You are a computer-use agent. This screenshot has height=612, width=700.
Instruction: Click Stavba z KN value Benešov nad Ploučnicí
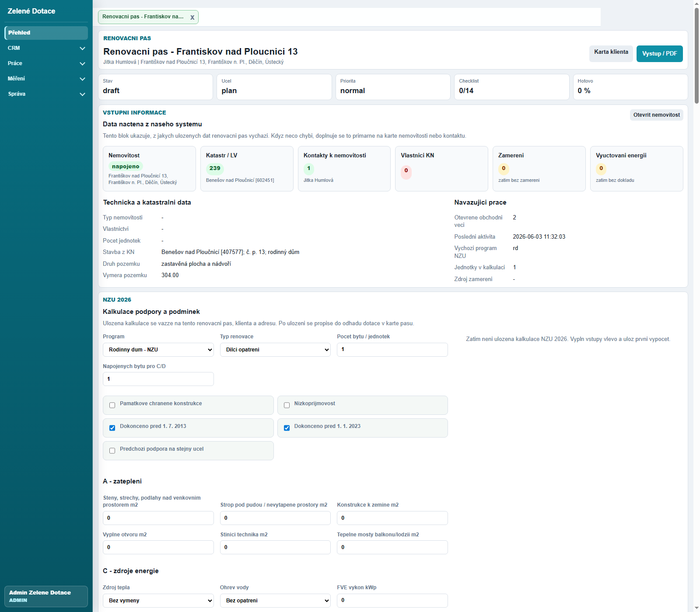point(231,252)
